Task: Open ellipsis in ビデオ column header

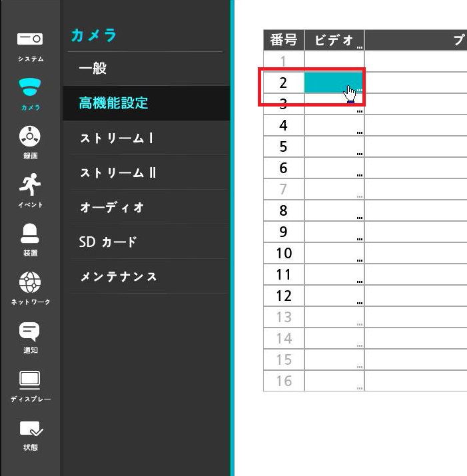Action: pos(360,47)
